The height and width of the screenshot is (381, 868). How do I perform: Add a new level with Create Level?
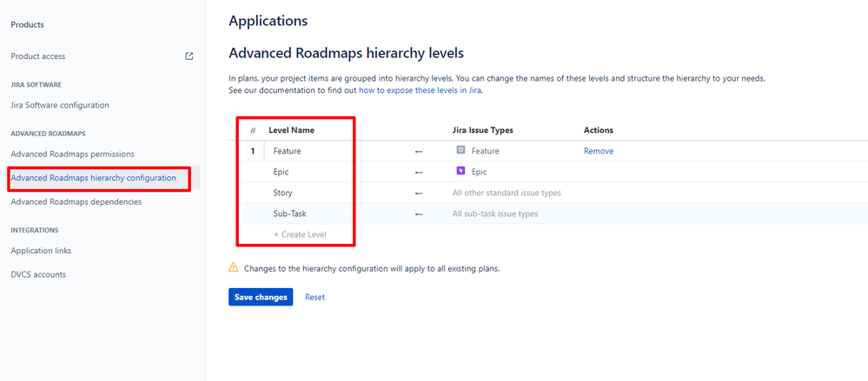pyautogui.click(x=300, y=234)
